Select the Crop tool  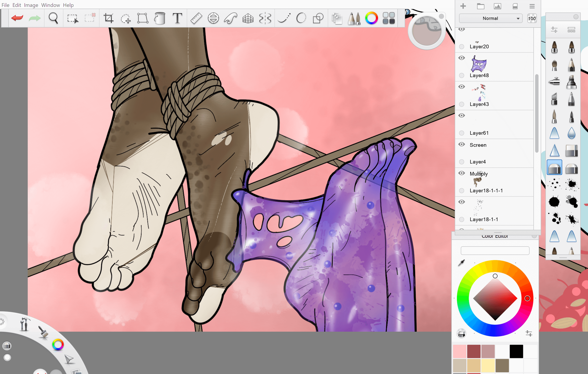tap(108, 18)
